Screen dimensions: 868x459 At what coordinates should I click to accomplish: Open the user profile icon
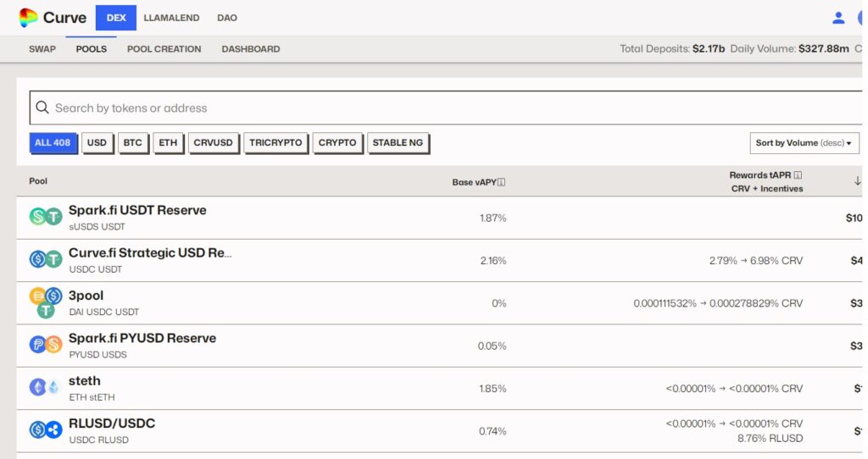838,18
